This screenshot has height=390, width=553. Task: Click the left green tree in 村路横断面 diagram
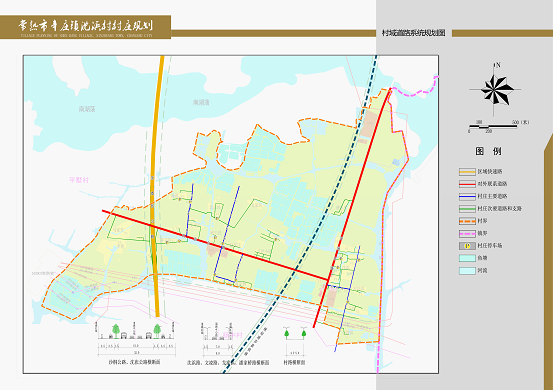coord(287,333)
